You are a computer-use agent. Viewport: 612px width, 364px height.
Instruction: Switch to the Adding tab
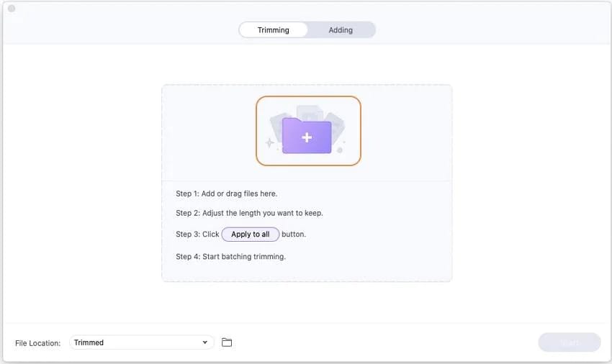pos(341,30)
